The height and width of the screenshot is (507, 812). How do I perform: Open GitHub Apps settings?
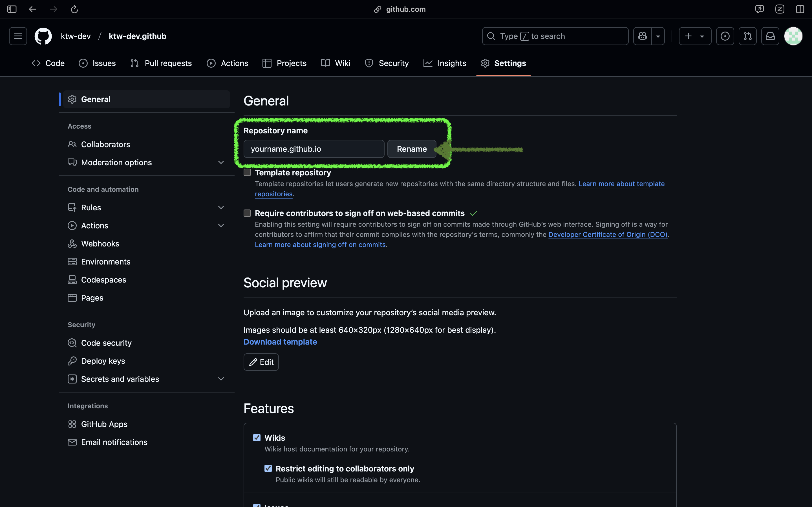coord(147,424)
